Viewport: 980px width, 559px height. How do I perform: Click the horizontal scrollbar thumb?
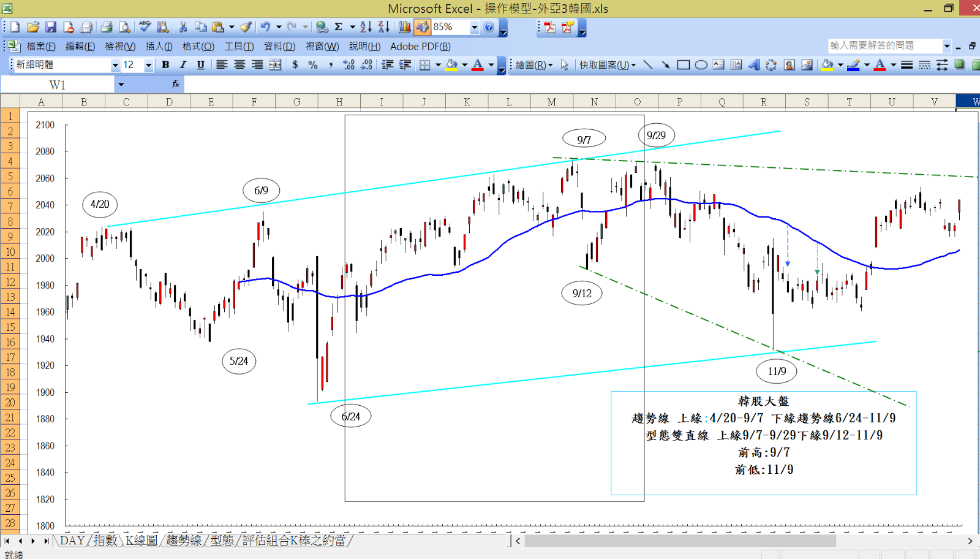(x=680, y=541)
